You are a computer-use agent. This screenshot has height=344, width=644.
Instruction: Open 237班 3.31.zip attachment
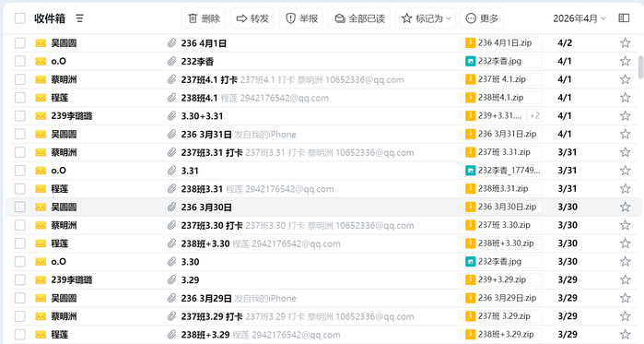point(503,152)
